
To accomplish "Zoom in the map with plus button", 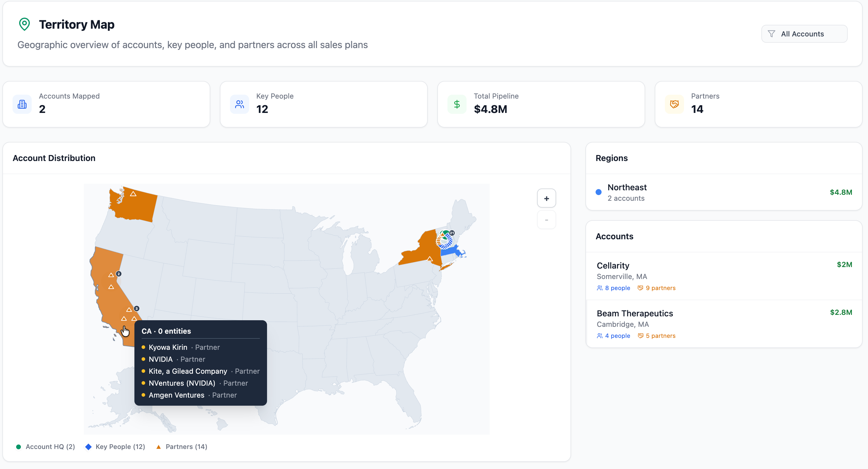I will tap(546, 198).
